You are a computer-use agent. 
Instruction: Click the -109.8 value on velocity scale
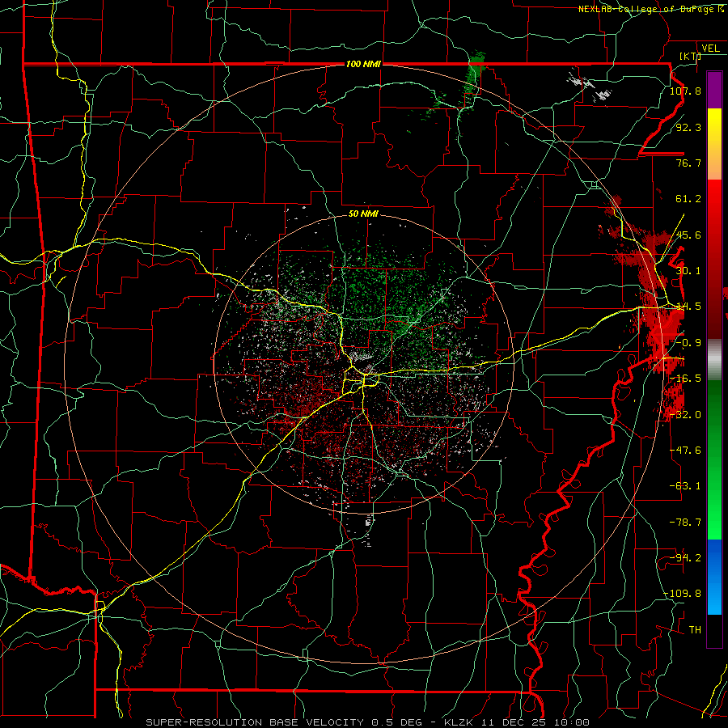[x=683, y=594]
